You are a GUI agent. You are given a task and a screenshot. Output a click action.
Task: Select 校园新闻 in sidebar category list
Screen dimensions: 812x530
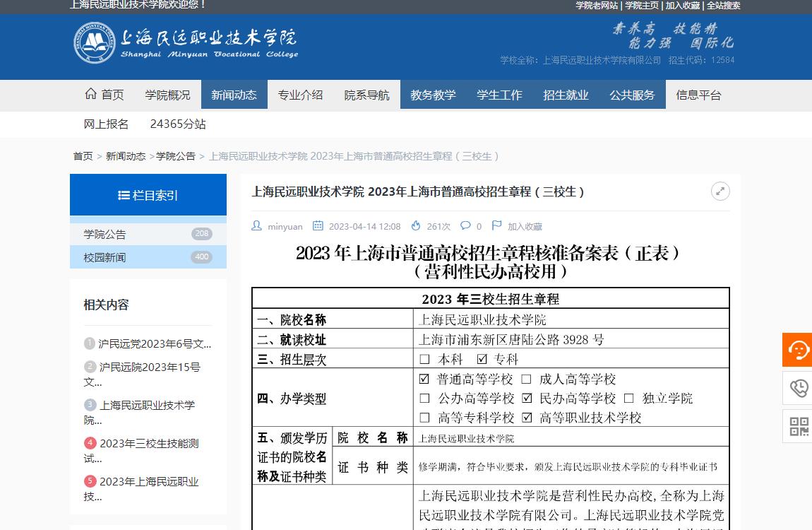point(148,257)
